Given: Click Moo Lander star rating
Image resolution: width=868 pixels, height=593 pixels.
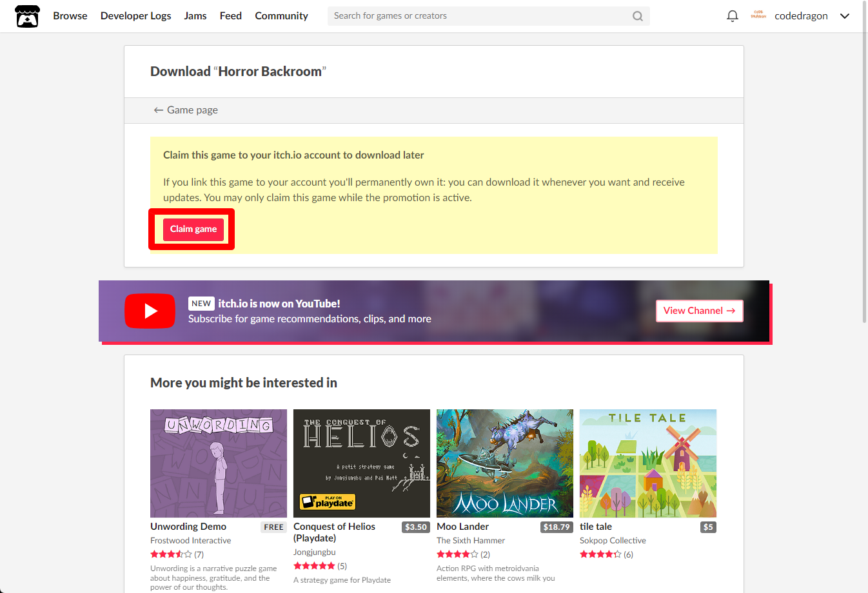Looking at the screenshot, I should point(457,554).
